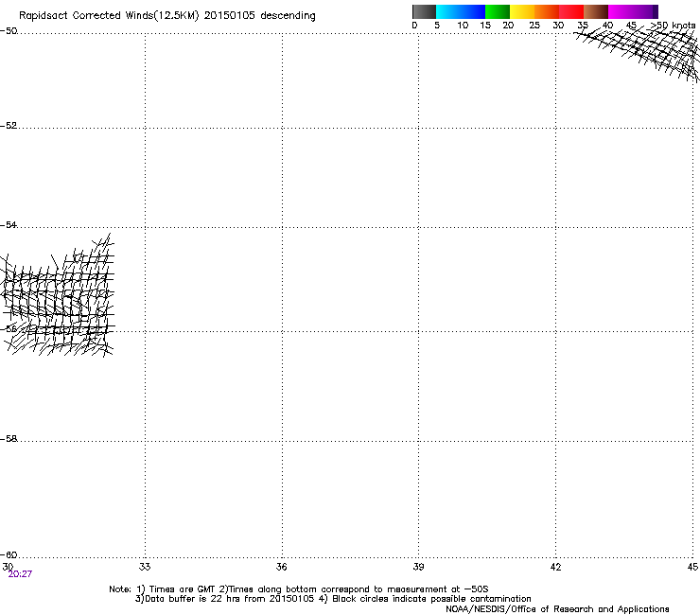This screenshot has width=700, height=615.
Task: Click longitude label 45
Action: [x=692, y=567]
